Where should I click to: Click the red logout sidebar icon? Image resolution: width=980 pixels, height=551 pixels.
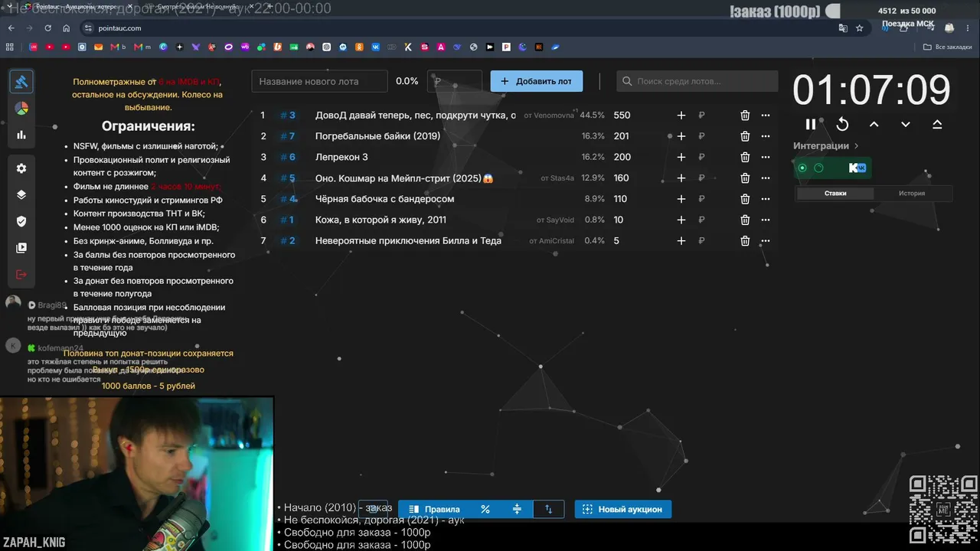point(21,274)
